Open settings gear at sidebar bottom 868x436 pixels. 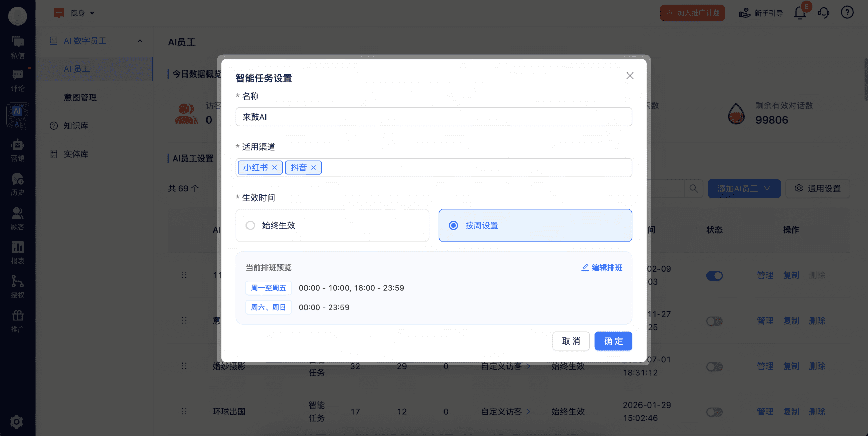coord(17,421)
